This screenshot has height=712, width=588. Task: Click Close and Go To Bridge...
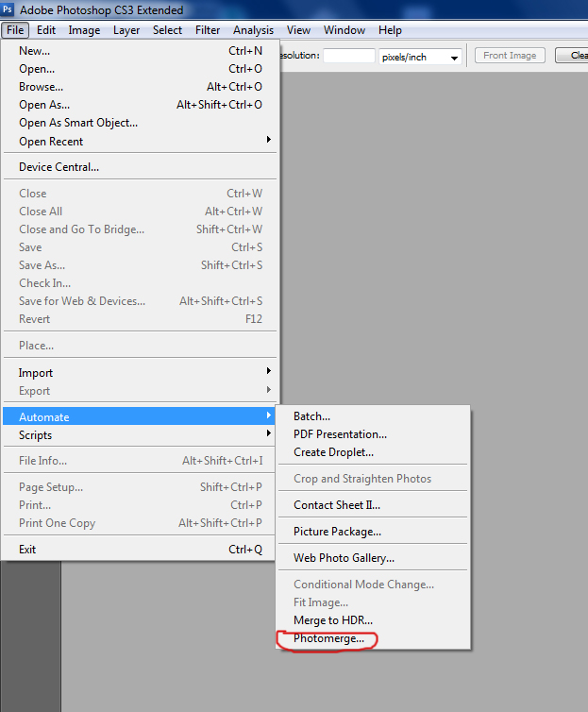140,229
